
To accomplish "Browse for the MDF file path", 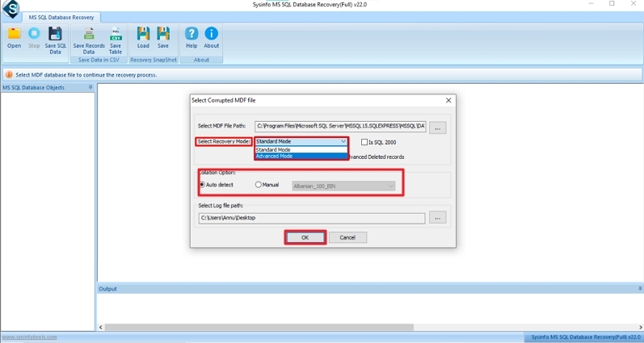I will [437, 128].
